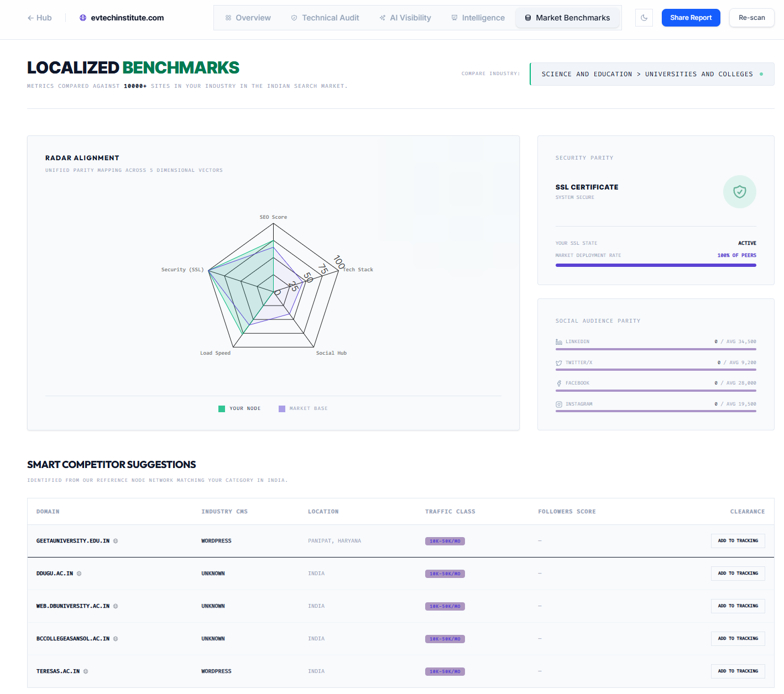Click the Facebook icon
Image resolution: width=784 pixels, height=694 pixels.
[x=559, y=383]
